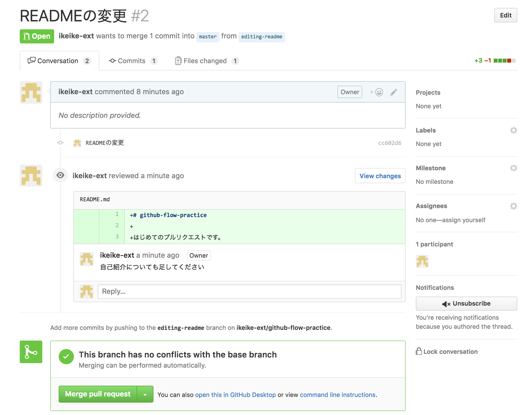Click the participant avatar in sidebar

pos(422,261)
